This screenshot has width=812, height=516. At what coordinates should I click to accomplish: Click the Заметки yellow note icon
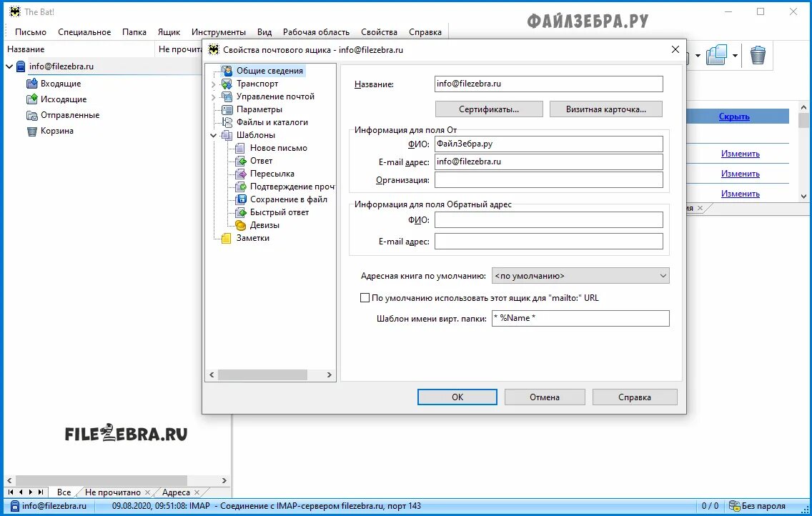[x=227, y=238]
